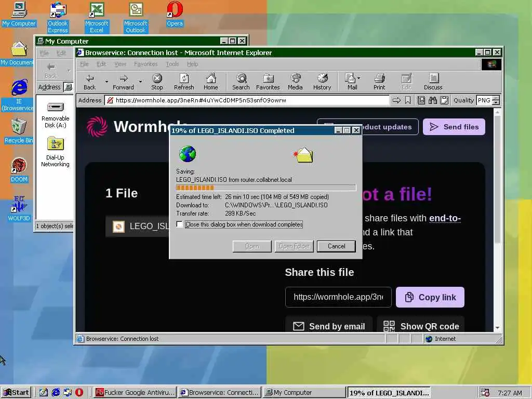532x399 pixels.
Task: Select the Outlook Express desktop icon
Action: pos(58,17)
